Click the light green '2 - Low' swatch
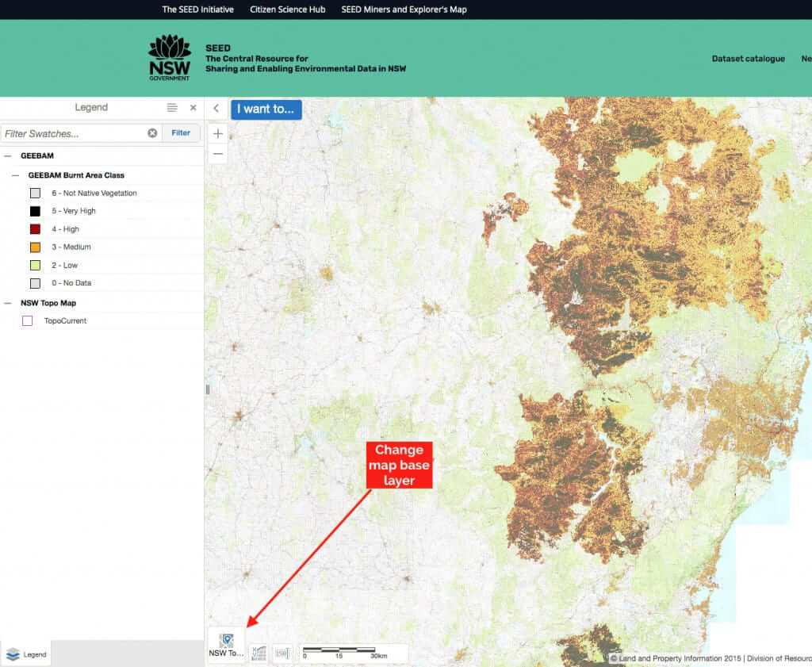This screenshot has width=812, height=667. point(35,265)
